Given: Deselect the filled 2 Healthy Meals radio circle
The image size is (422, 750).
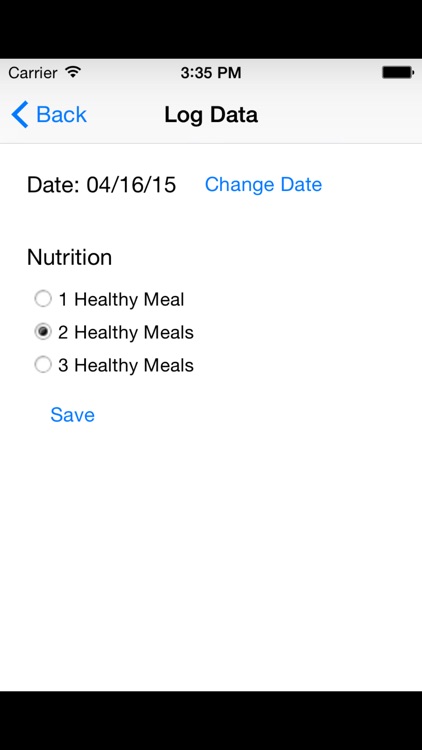Looking at the screenshot, I should coord(43,332).
